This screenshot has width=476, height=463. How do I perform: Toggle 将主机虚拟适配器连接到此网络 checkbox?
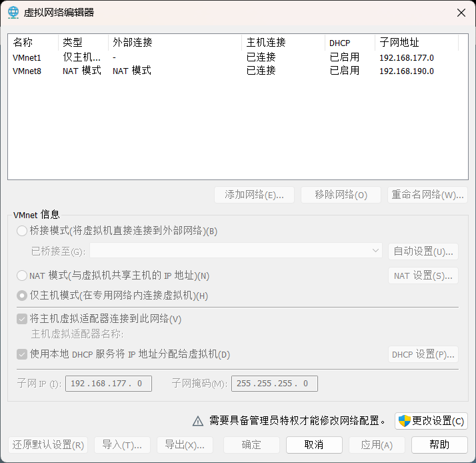[22, 319]
